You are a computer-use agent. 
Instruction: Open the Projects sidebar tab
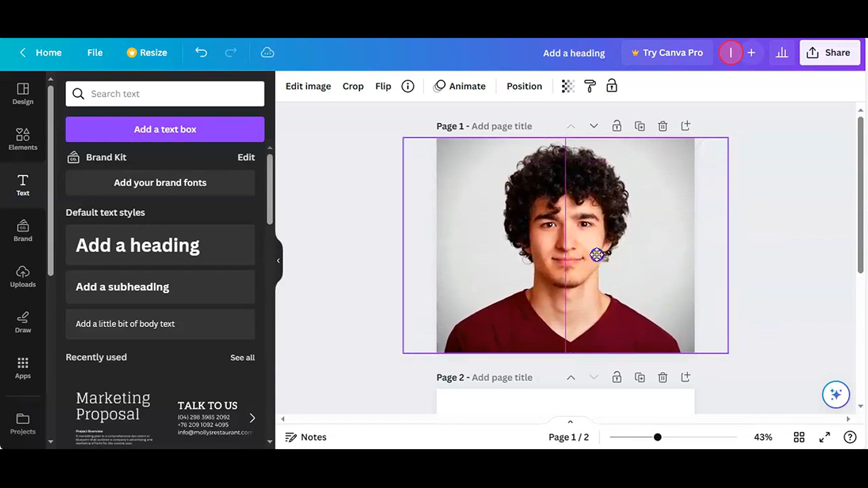(23, 423)
